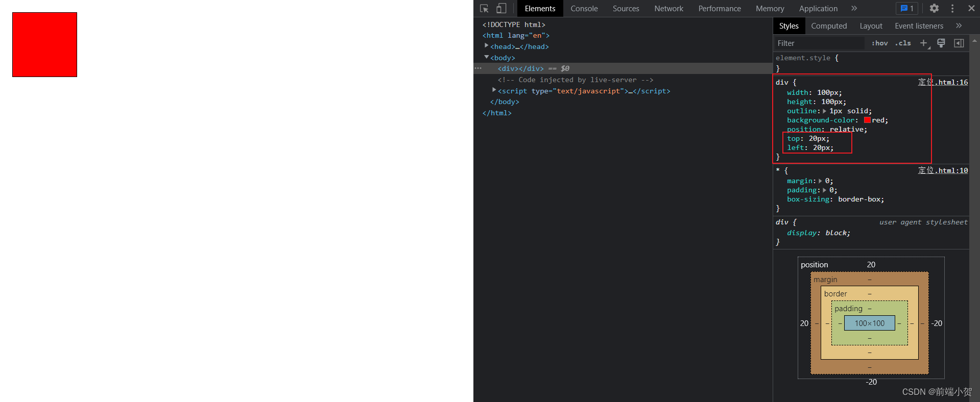Collapse the body element node
Screen dimensions: 980x402
tap(486, 57)
